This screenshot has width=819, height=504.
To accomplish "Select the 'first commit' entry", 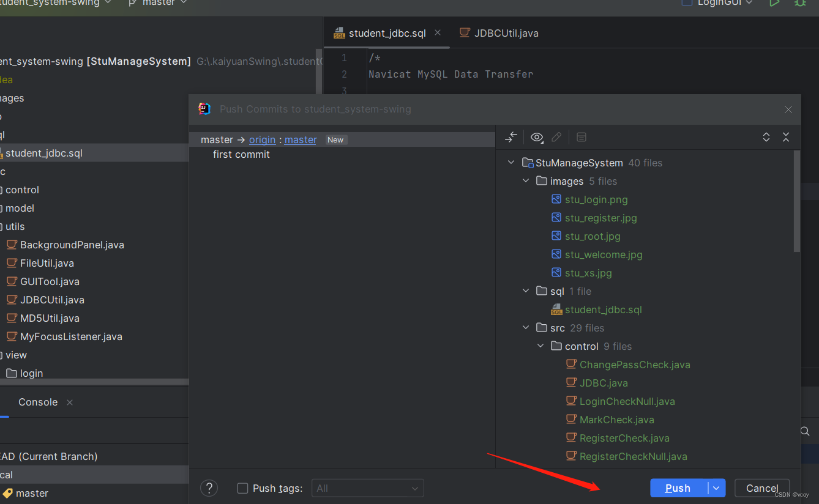I will pyautogui.click(x=241, y=154).
